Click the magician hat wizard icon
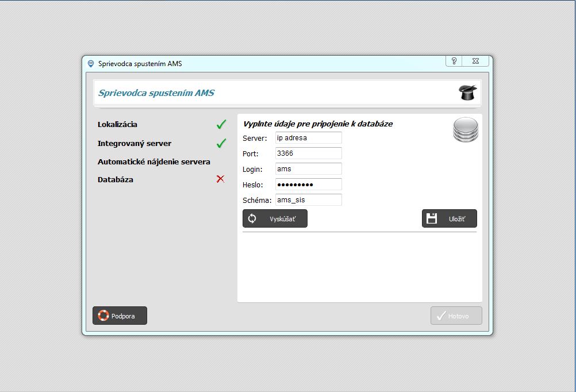Screen dimensions: 576x392 467,92
